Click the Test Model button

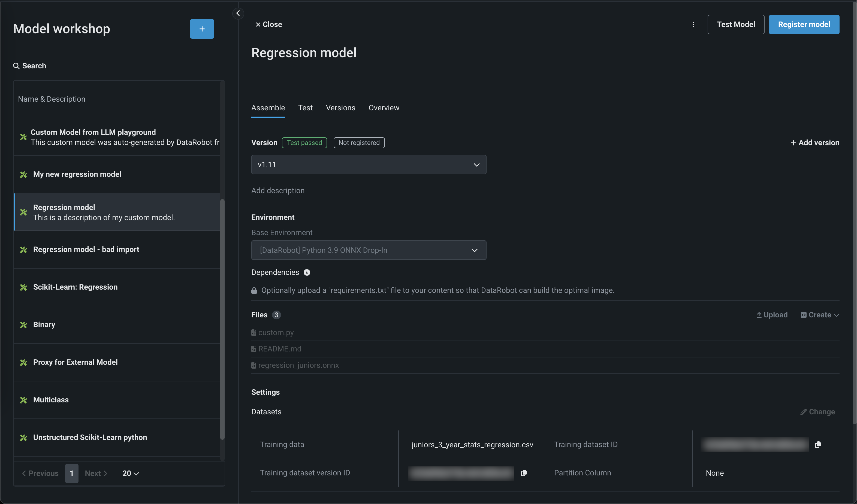pos(736,25)
